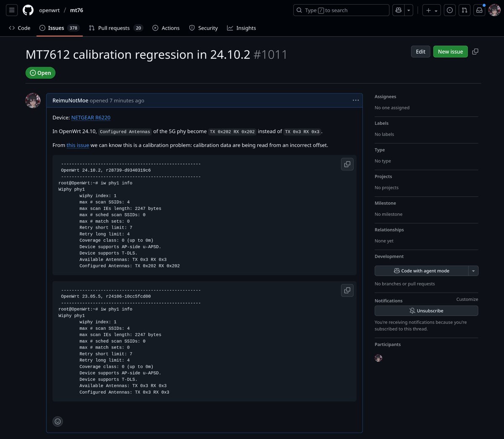Copy issue link with copy icon near title

pyautogui.click(x=475, y=52)
